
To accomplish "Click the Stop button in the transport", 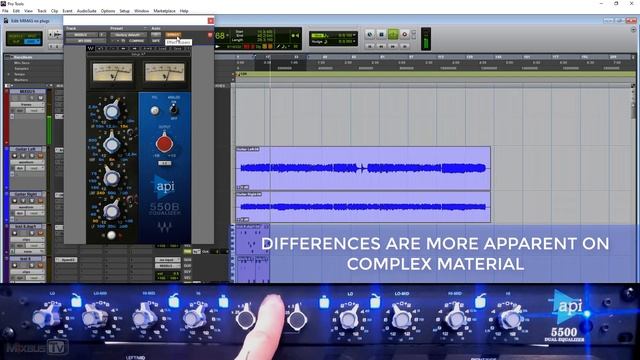I will 382,34.
